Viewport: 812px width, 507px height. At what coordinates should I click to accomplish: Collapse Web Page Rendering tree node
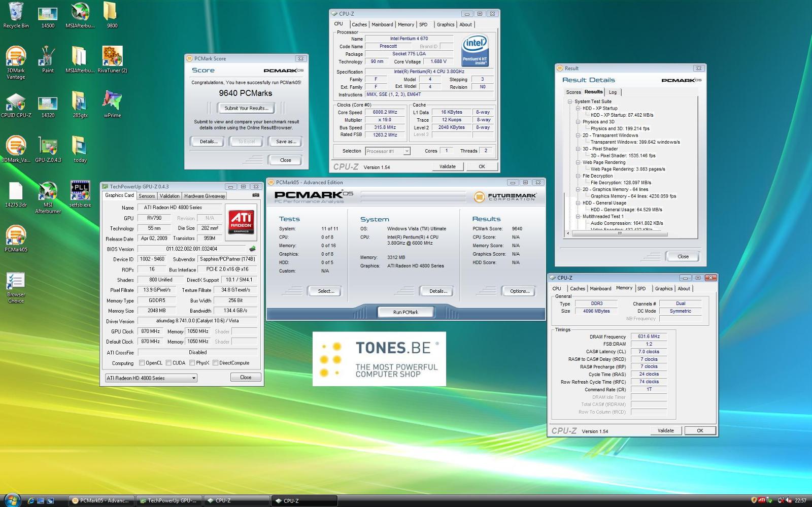[578, 162]
